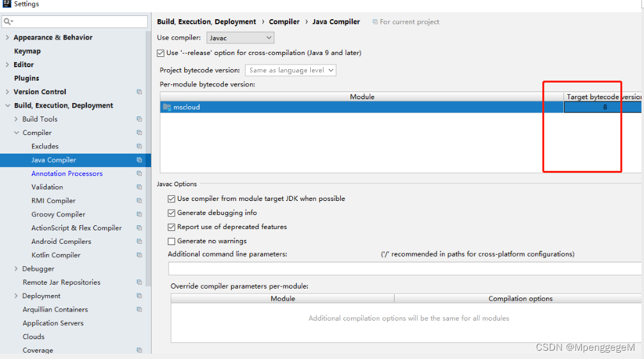This screenshot has height=359, width=644.
Task: Expand the Deployment tree node arrow
Action: (x=16, y=296)
